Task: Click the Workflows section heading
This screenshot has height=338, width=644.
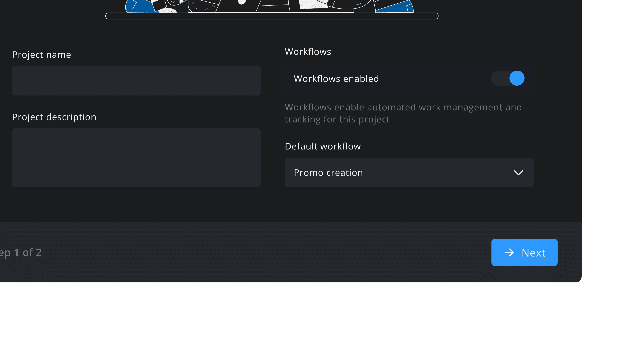Action: point(308,52)
